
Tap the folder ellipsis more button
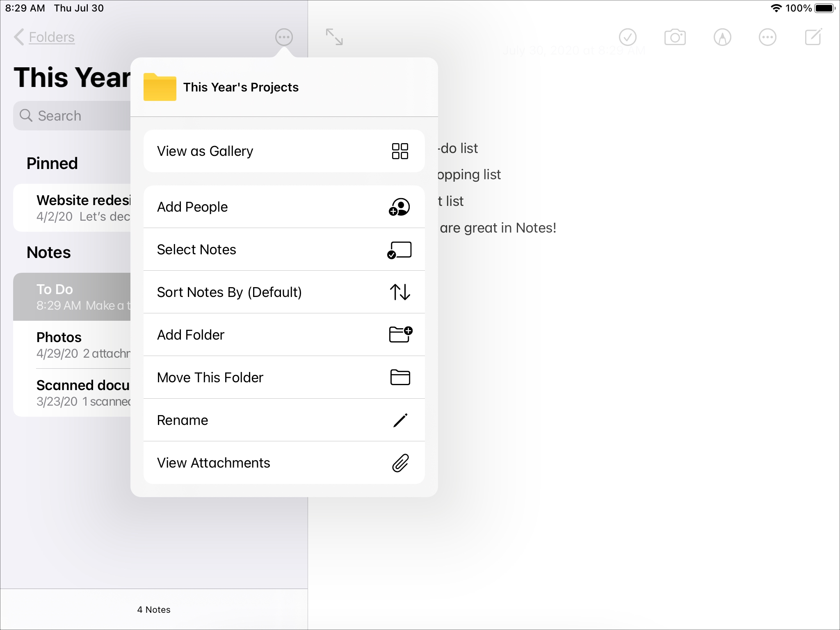tap(284, 37)
